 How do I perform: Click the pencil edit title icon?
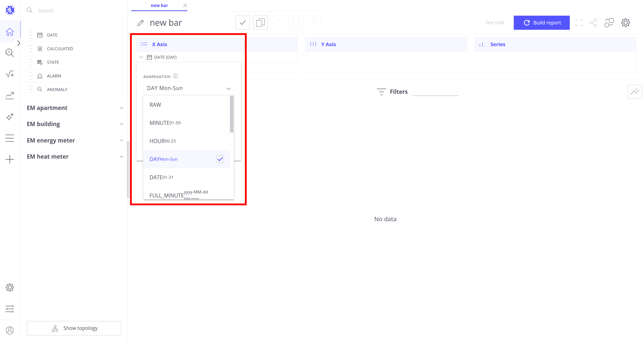141,23
